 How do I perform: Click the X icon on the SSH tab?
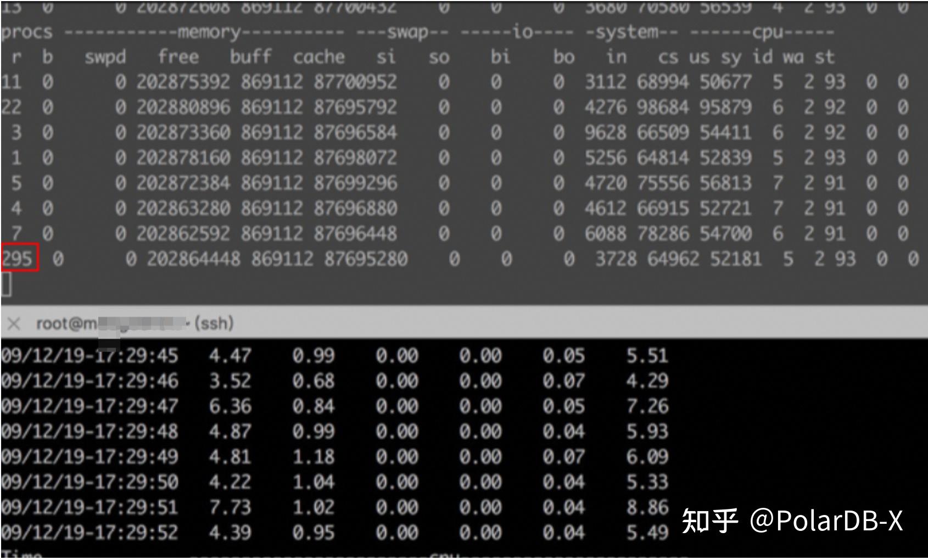[x=14, y=323]
